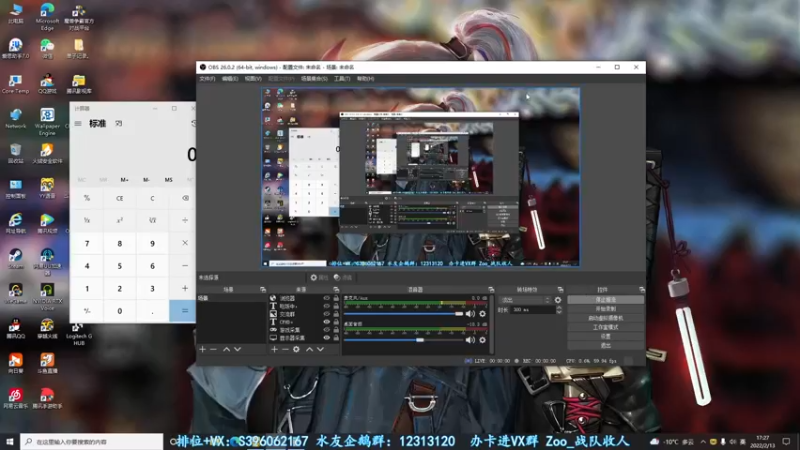Toggle lock on the game capture source in OBS
This screenshot has height=450, width=800.
click(x=336, y=330)
